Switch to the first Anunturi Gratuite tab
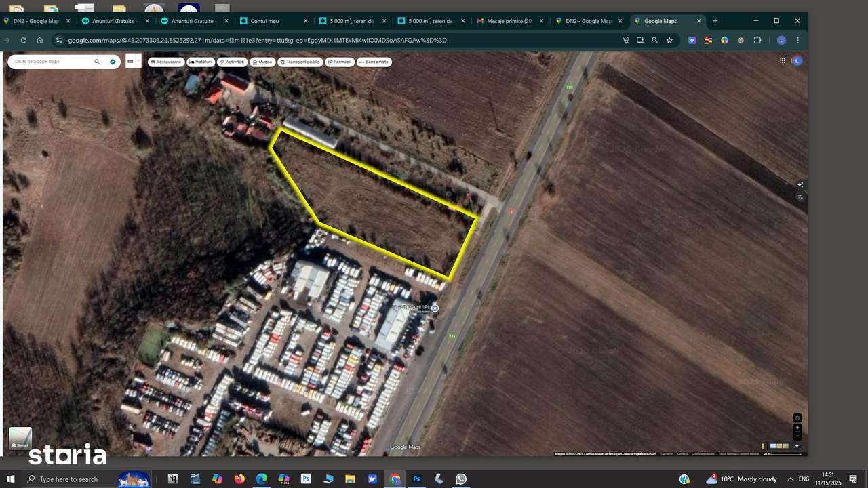The image size is (868, 488). coord(117,21)
